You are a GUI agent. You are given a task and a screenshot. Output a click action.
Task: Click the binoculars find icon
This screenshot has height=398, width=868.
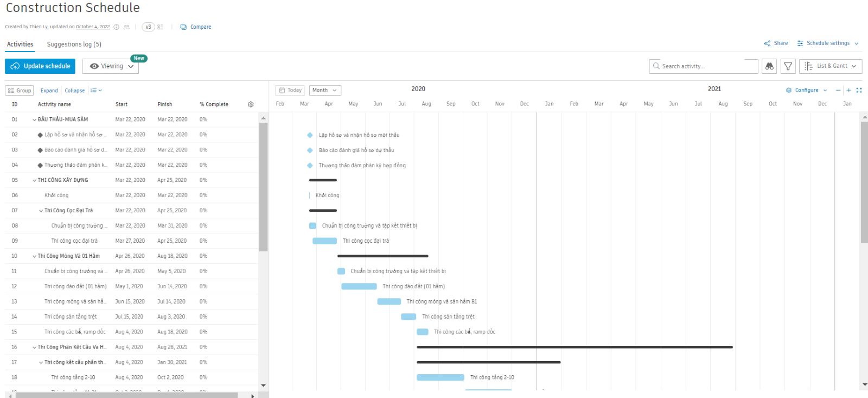tap(769, 66)
